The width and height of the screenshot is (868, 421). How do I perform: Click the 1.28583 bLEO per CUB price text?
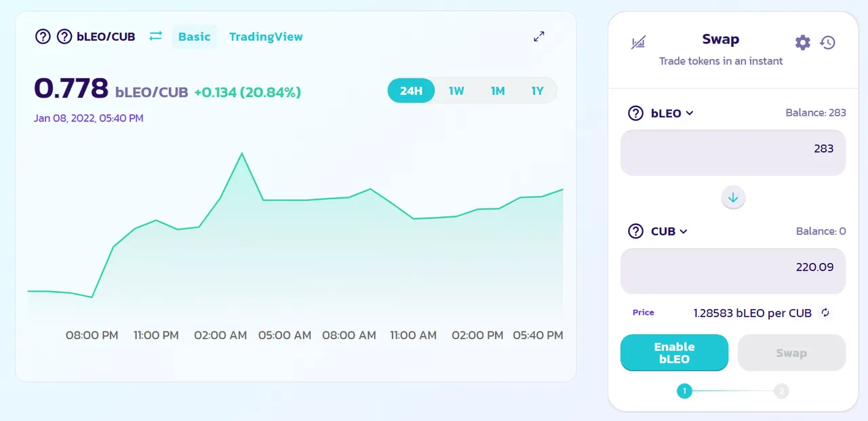tap(753, 313)
